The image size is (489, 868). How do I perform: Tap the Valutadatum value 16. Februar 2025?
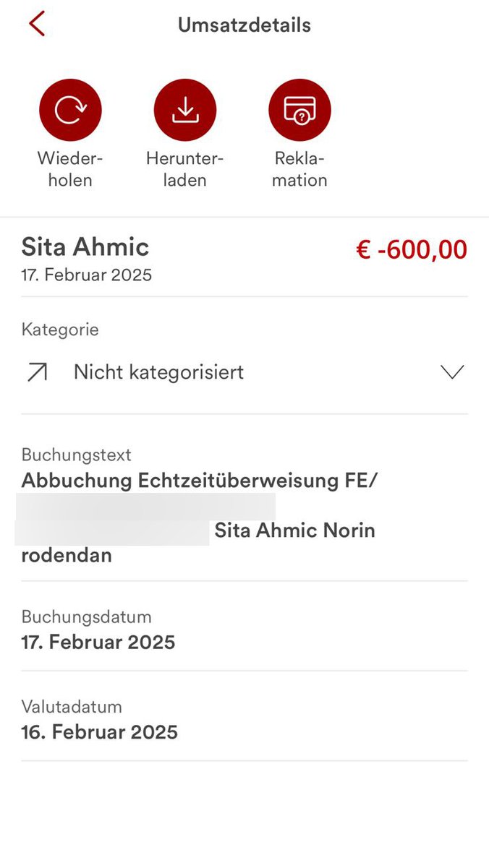tap(100, 731)
